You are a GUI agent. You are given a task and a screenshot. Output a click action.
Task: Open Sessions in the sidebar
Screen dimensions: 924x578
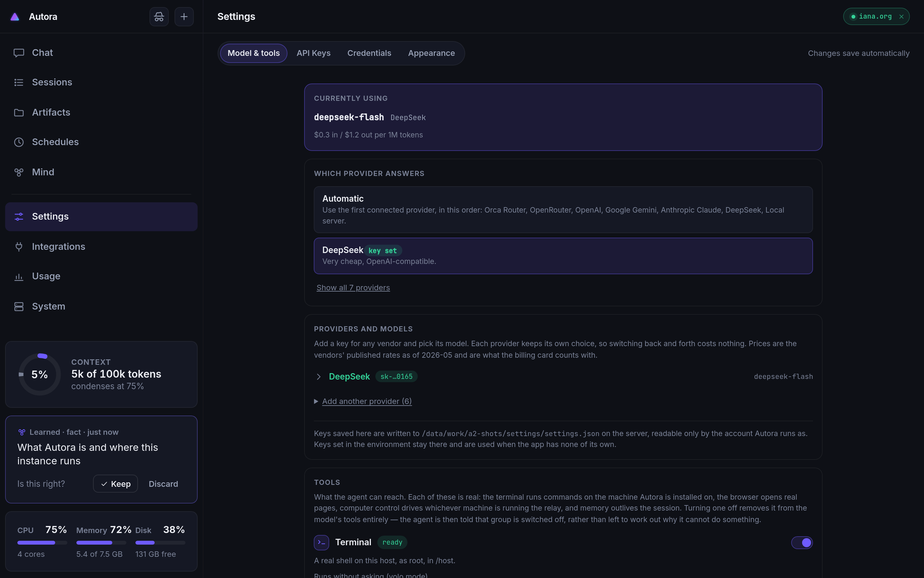tap(101, 82)
